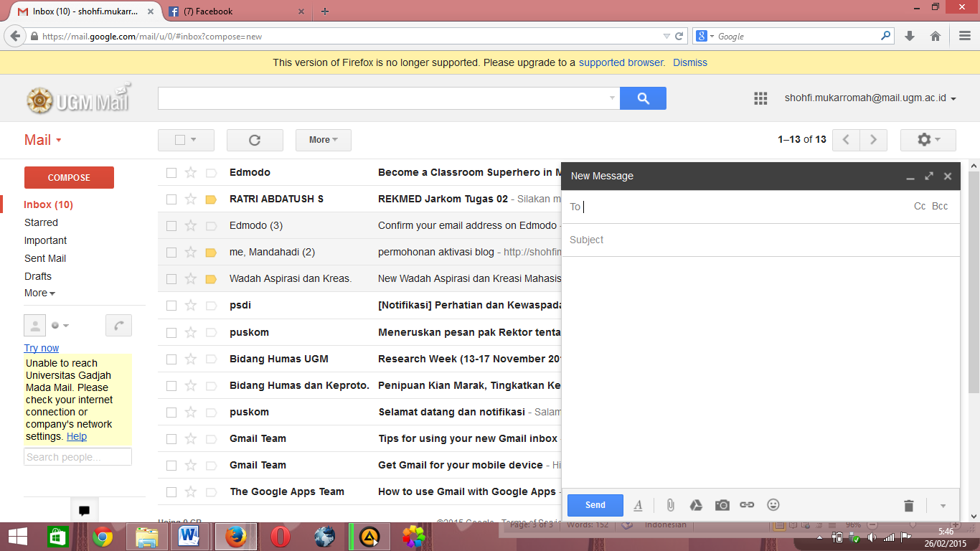This screenshot has height=551, width=980.
Task: Send the new message
Action: point(595,505)
